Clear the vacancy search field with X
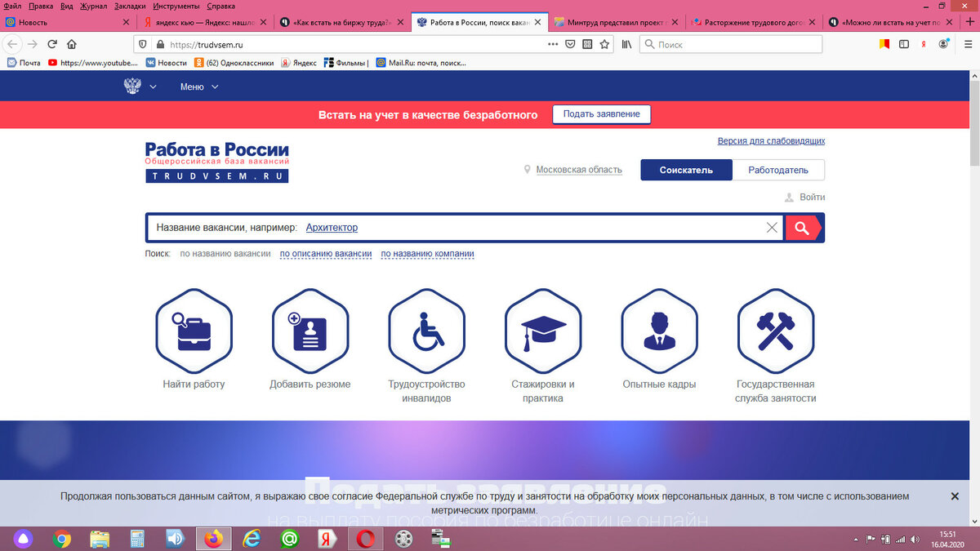This screenshot has height=551, width=980. tap(772, 228)
